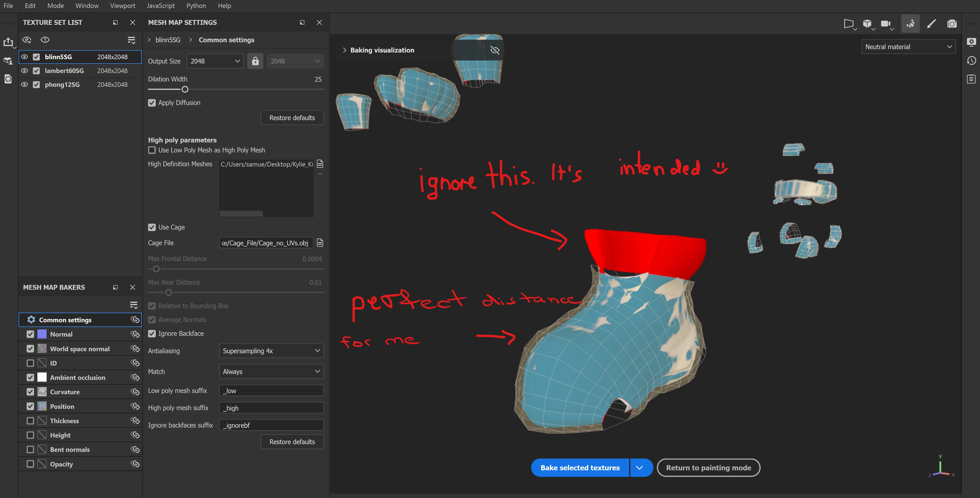
Task: Click the link icon beside the Normal baker
Action: tap(135, 334)
